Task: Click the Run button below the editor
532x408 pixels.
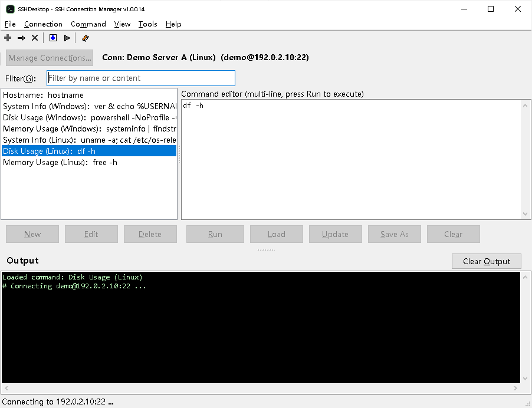Action: [x=215, y=234]
